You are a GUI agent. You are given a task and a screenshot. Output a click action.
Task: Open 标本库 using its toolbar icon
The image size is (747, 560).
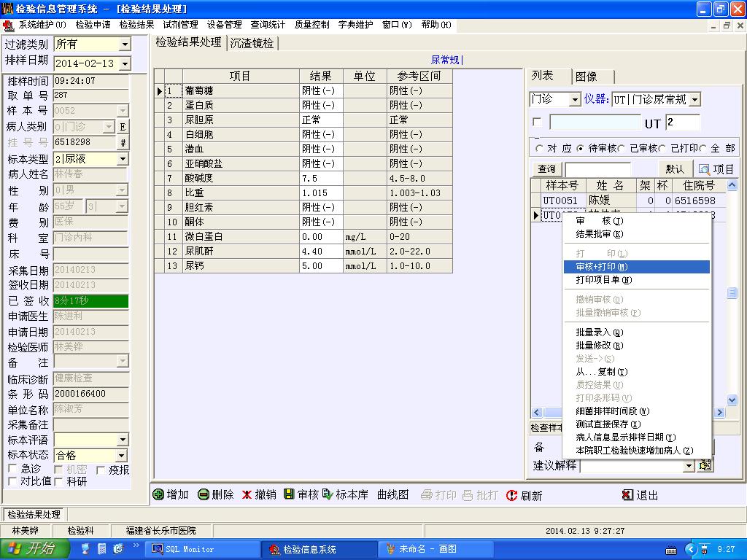[328, 494]
